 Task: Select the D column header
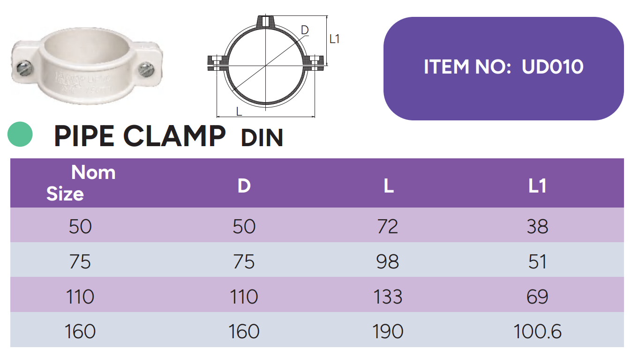(244, 186)
